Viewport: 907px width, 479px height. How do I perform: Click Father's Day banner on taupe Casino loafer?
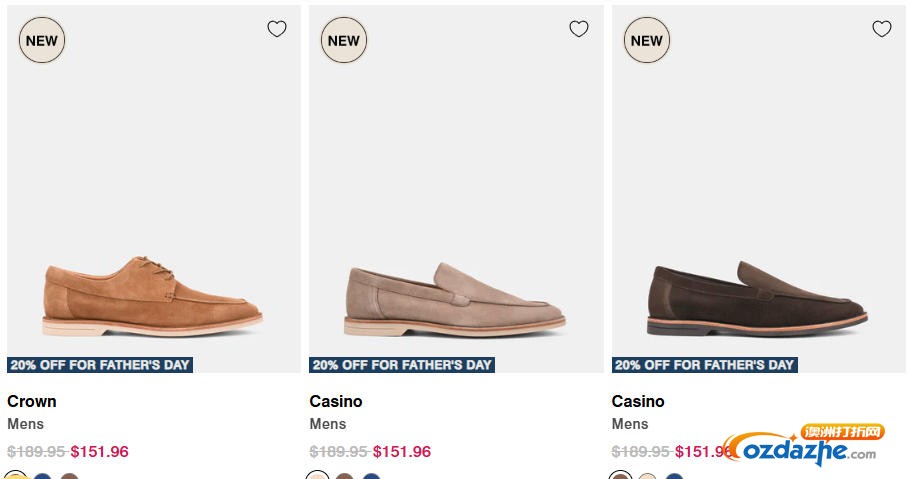(x=402, y=365)
